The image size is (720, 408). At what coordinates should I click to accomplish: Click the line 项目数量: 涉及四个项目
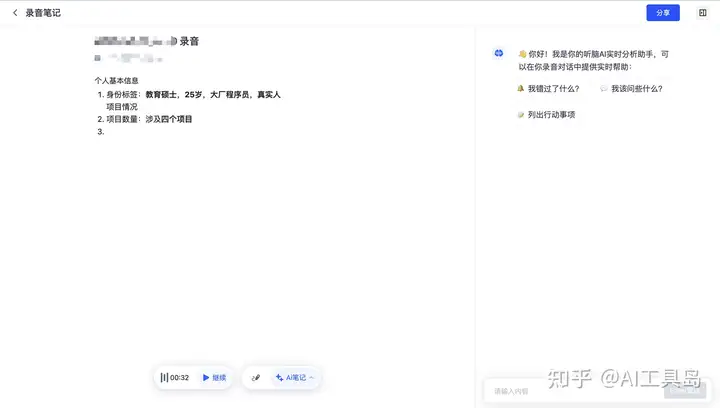coord(149,119)
